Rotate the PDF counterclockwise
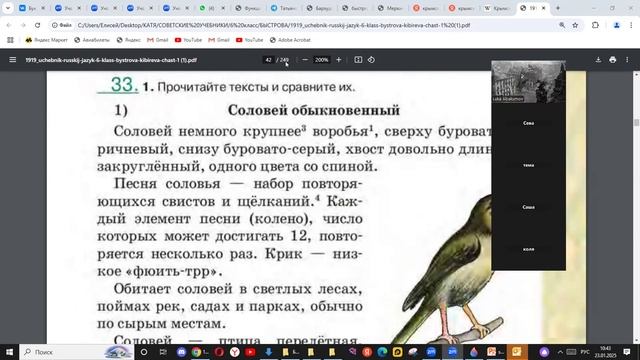This screenshot has height=360, width=640. pos(371,60)
